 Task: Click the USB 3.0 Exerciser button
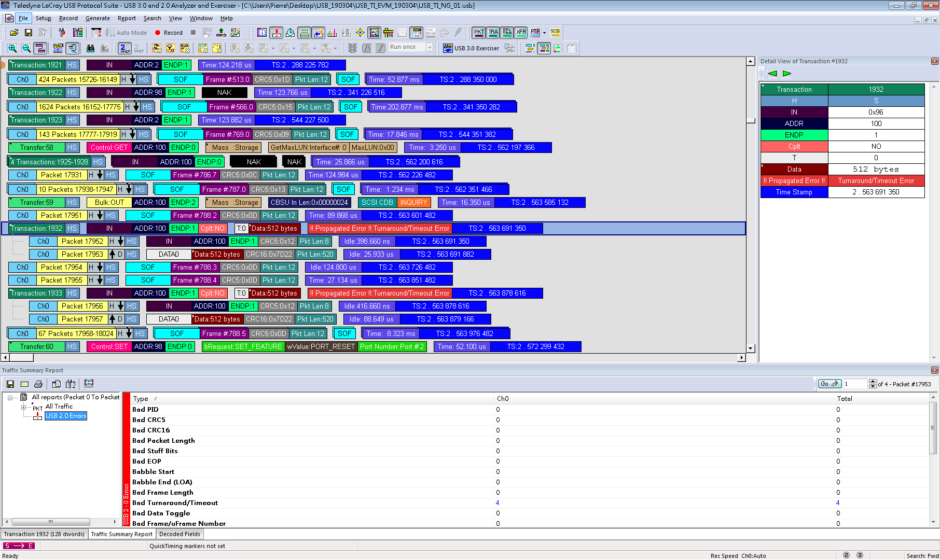point(472,48)
